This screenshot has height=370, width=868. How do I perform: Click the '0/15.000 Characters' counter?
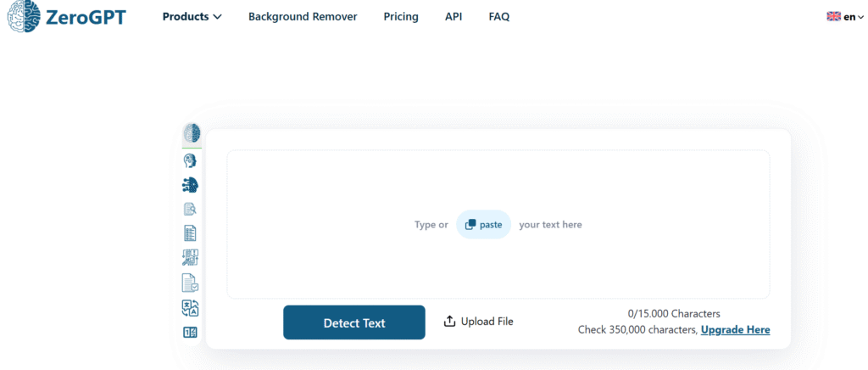tap(674, 313)
